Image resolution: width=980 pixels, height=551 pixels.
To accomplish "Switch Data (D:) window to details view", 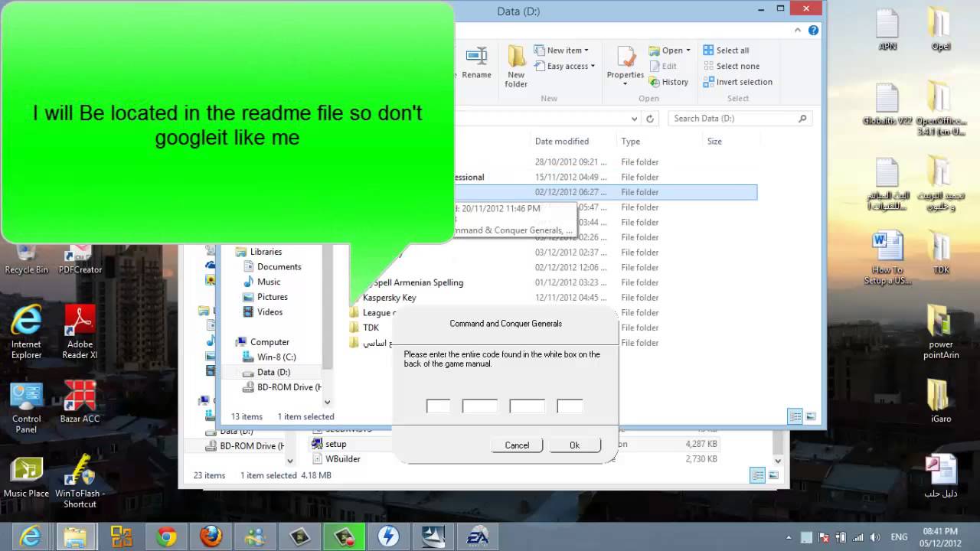I will click(x=795, y=416).
